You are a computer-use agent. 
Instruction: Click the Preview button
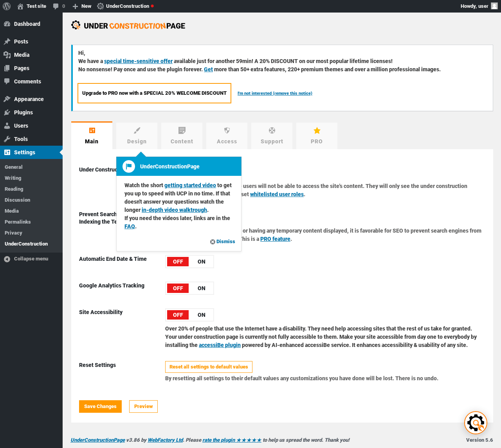pos(144,406)
